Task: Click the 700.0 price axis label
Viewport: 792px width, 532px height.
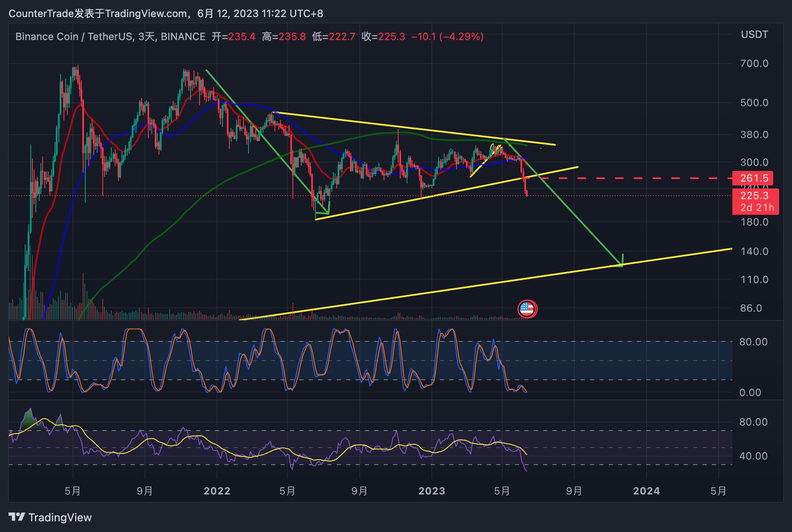Action: point(754,64)
